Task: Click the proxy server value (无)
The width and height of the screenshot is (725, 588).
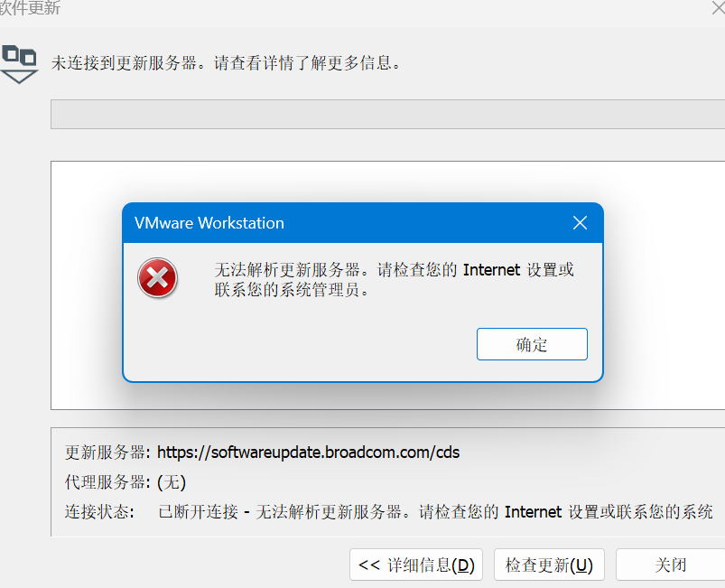Action: pyautogui.click(x=172, y=482)
